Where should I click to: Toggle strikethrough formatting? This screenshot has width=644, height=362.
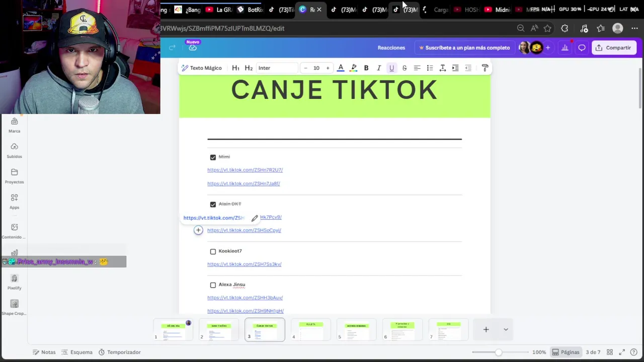[x=405, y=68]
